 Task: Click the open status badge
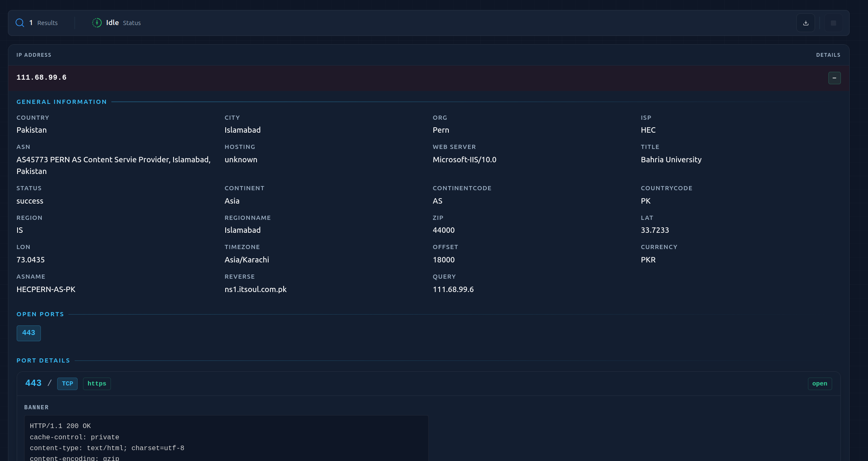pyautogui.click(x=820, y=384)
